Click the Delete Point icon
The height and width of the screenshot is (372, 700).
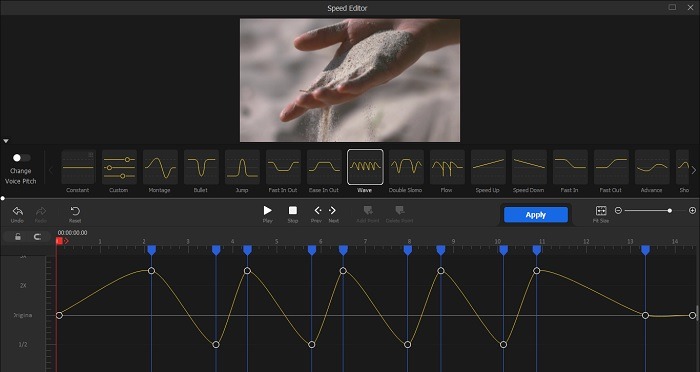(400, 210)
